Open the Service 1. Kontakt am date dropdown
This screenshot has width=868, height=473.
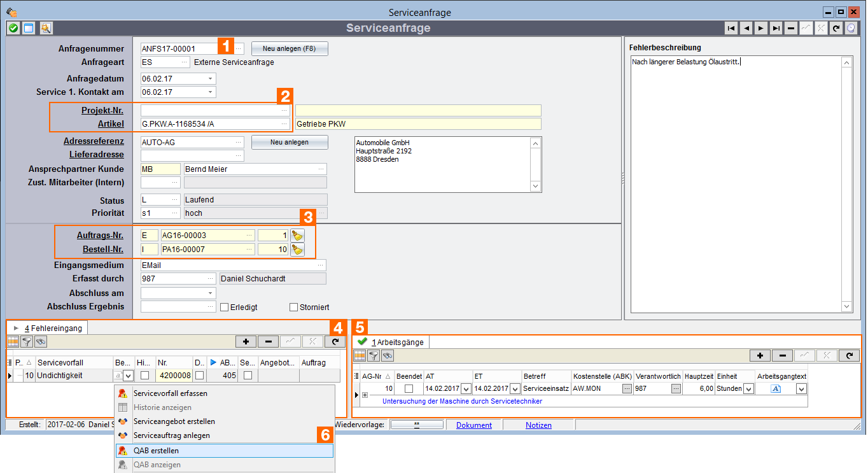click(x=210, y=92)
